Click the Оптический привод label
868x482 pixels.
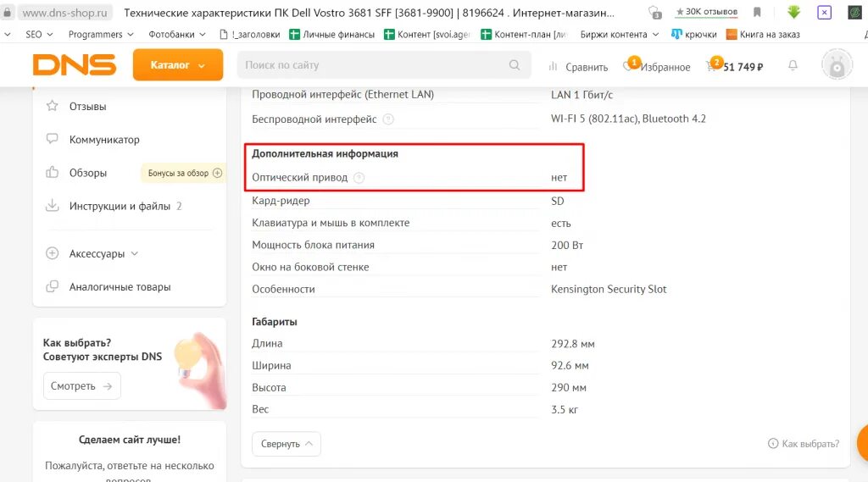[299, 178]
